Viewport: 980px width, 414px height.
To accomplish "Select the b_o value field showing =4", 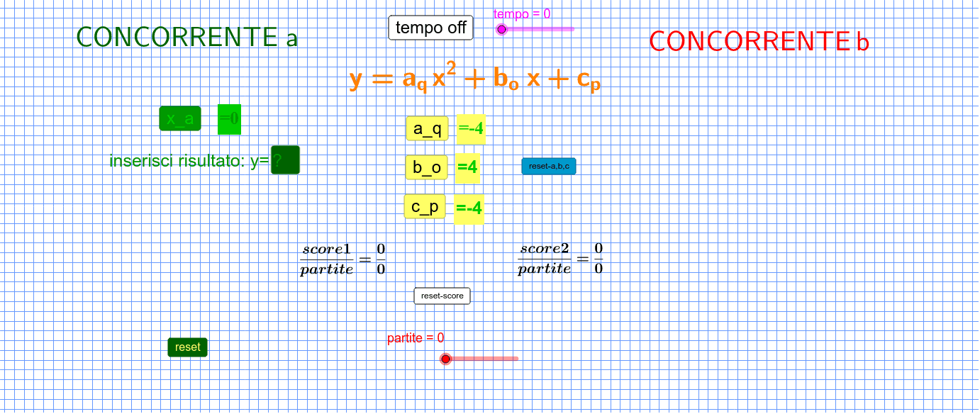I will pos(467,168).
